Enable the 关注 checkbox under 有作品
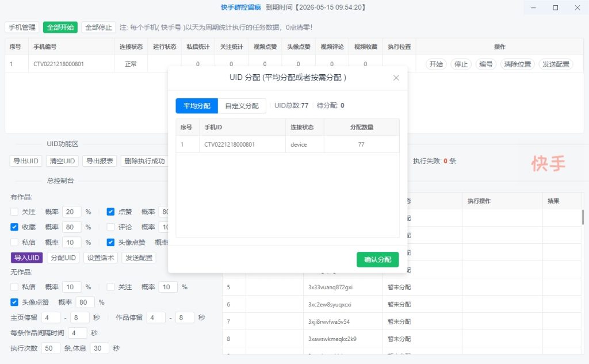The width and height of the screenshot is (589, 364). pyautogui.click(x=14, y=212)
